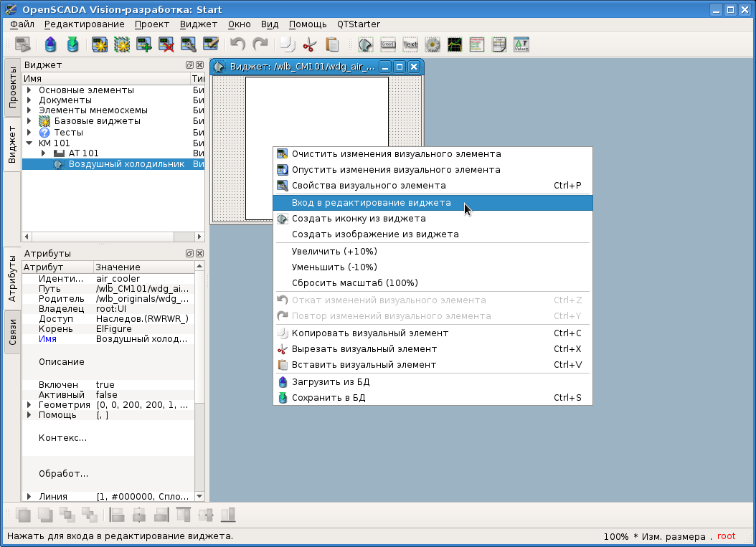This screenshot has height=547, width=756.
Task: Click the widget tree horizontal scrollbar
Action: (108, 237)
